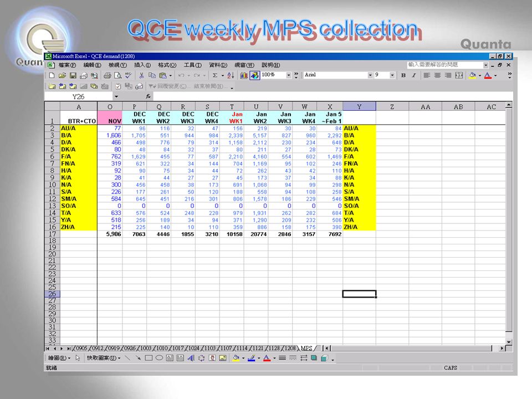Select the Rectangle drawing tool
The width and height of the screenshot is (532, 399).
pos(149,358)
